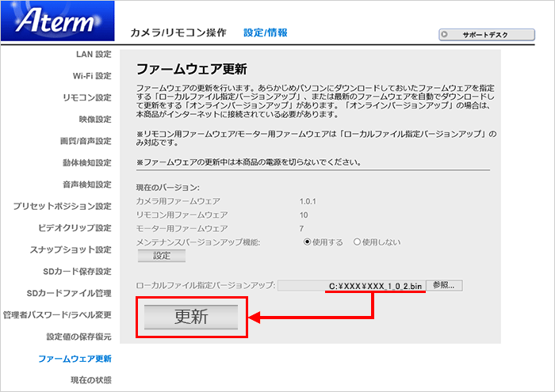Screen dimensions: 555x392
Task: Select 使用しない radio button
Action: pyautogui.click(x=358, y=242)
